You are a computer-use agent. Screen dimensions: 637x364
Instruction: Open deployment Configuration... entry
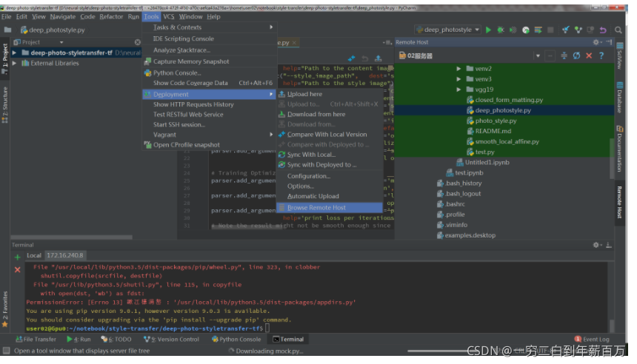pyautogui.click(x=330, y=176)
